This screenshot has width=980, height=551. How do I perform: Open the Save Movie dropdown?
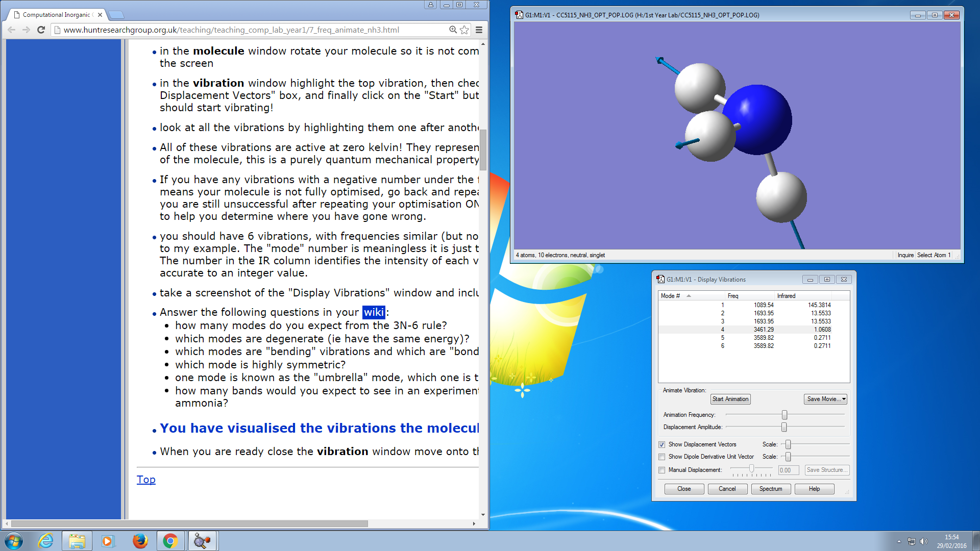tap(825, 399)
